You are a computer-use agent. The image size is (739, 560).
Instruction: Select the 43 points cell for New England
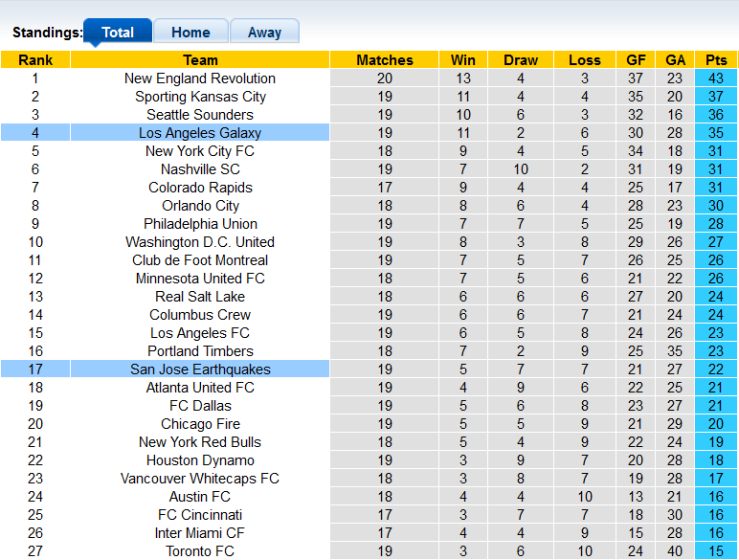716,78
